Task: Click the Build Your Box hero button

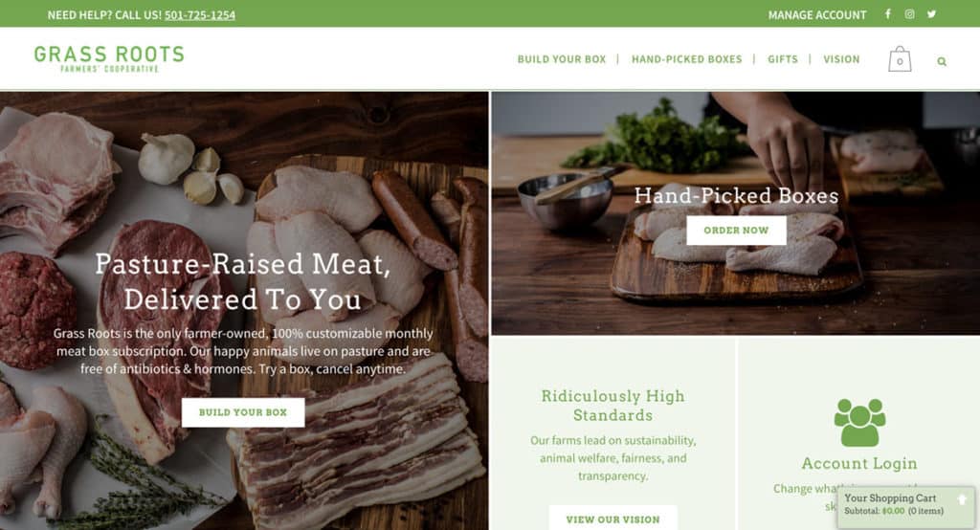Action: 243,412
